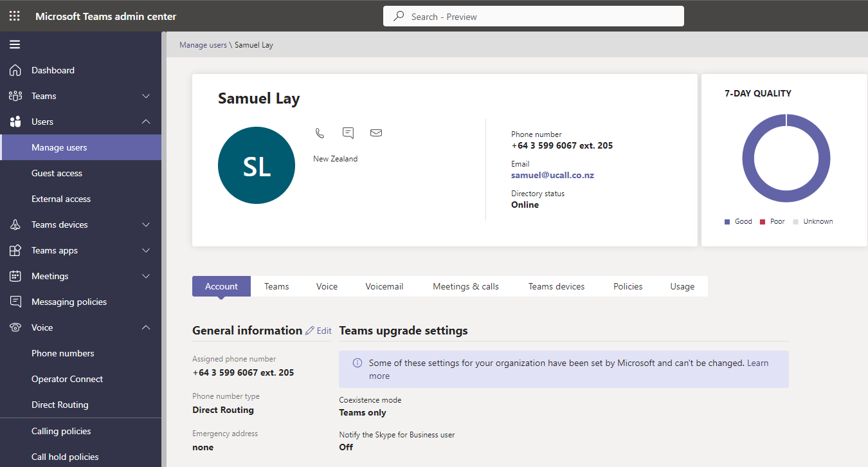The height and width of the screenshot is (467, 868).
Task: Click the sidebar vertical scrollbar
Action: point(164,250)
